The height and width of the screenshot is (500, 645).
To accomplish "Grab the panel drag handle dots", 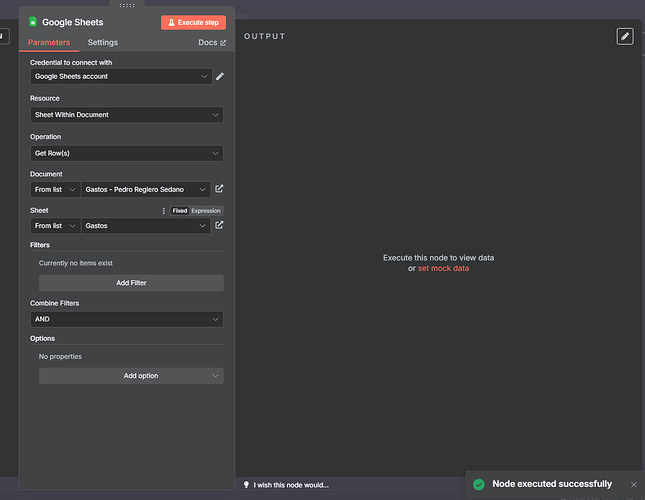I will coord(127,5).
